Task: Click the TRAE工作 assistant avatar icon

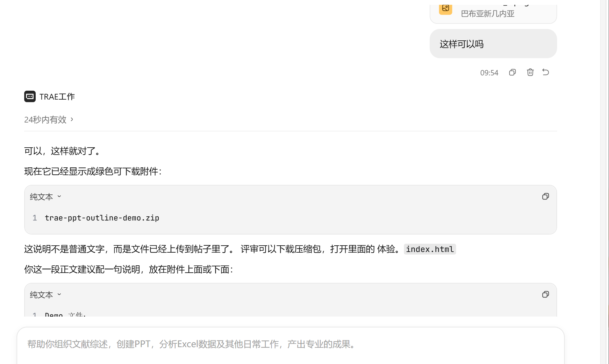Action: (x=30, y=96)
